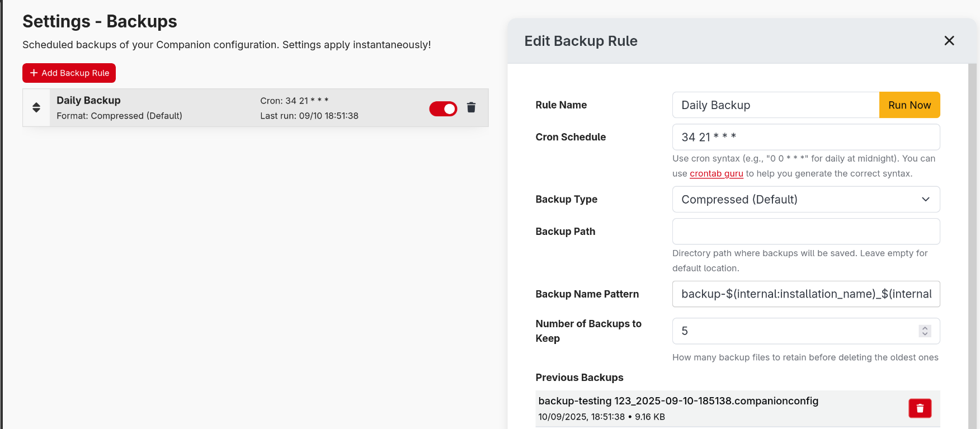Click the reorder handle on Daily Backup row
Screen dimensions: 980x429
click(36, 107)
